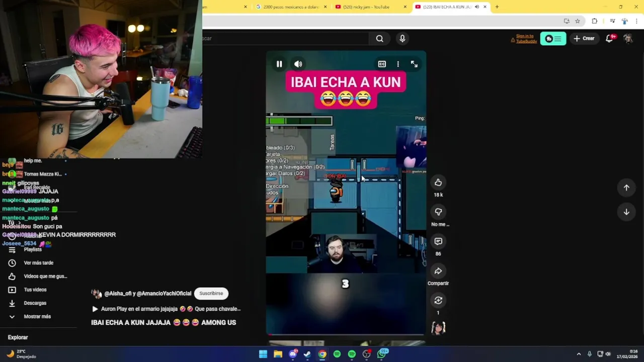Click the YouTube search input field
644x362 pixels.
pyautogui.click(x=285, y=38)
